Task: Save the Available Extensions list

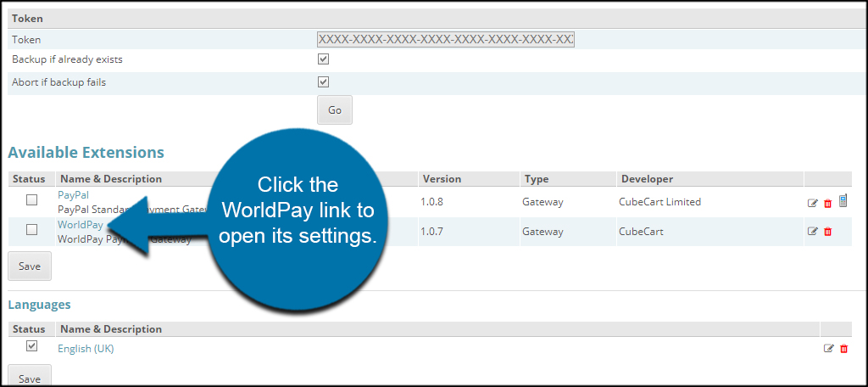Action: pos(30,266)
